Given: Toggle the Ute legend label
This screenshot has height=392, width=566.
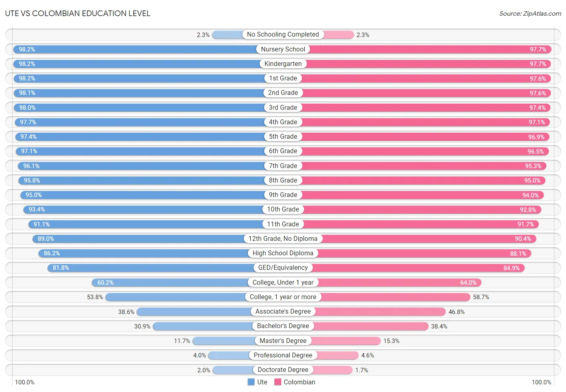Looking at the screenshot, I should coord(262,382).
